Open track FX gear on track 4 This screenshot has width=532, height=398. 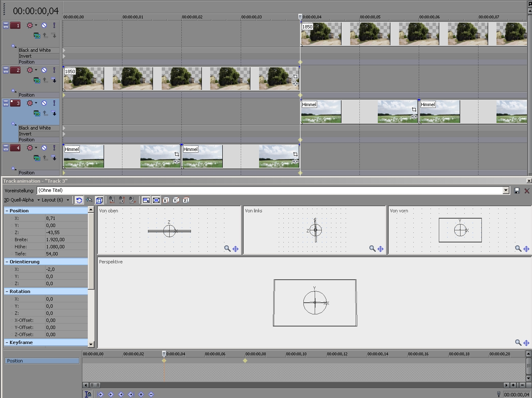30,148
